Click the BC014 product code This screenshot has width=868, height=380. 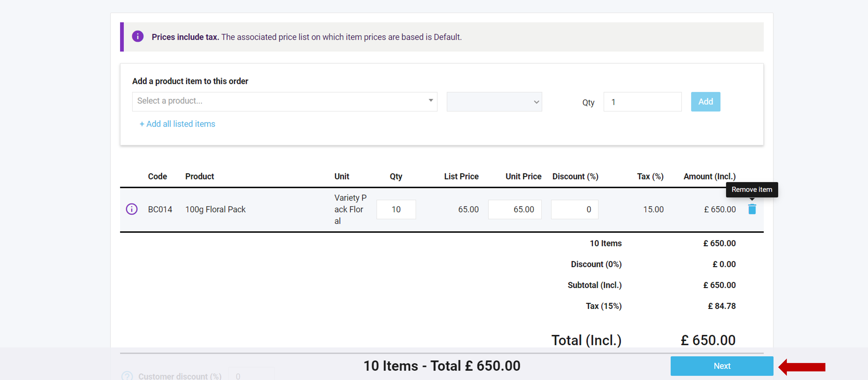[x=160, y=209]
